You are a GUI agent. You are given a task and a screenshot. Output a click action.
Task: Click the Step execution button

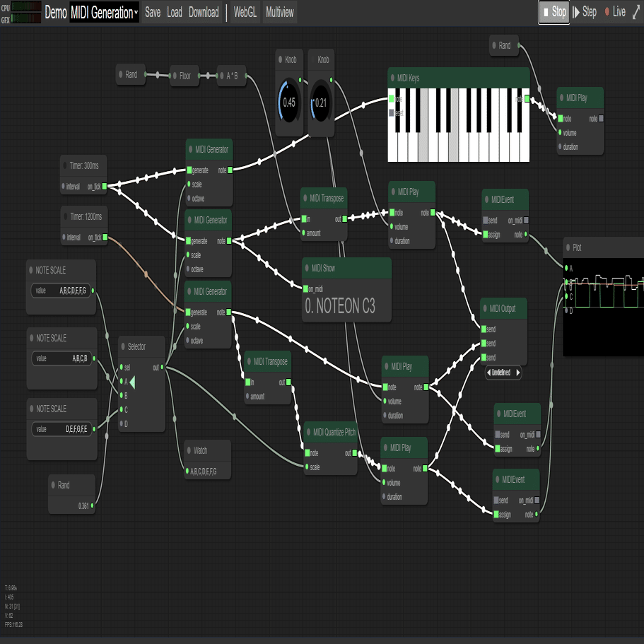(585, 12)
